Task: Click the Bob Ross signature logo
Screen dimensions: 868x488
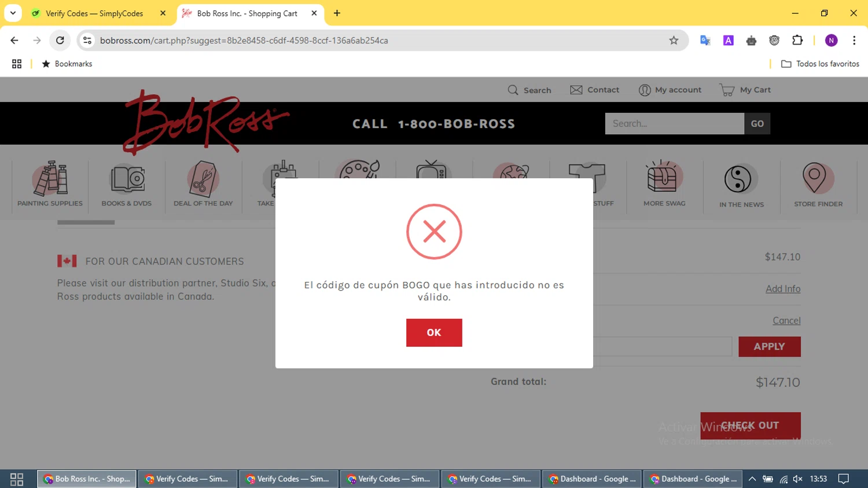Action: coord(205,122)
